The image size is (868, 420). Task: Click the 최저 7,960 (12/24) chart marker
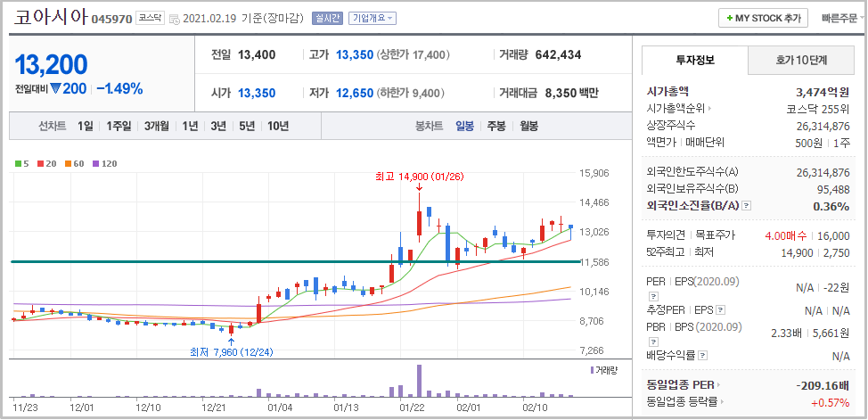pyautogui.click(x=232, y=351)
